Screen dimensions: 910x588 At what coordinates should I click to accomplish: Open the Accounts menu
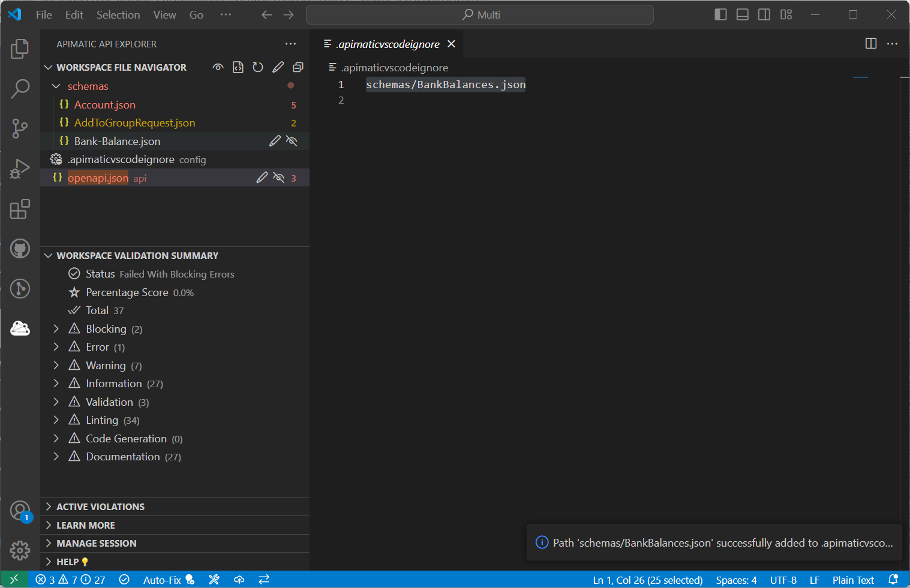[20, 511]
